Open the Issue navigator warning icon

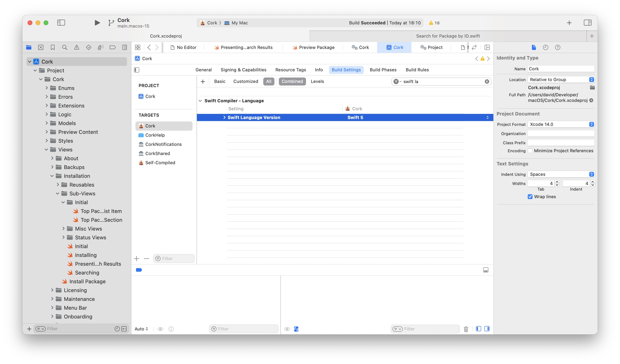click(x=77, y=47)
